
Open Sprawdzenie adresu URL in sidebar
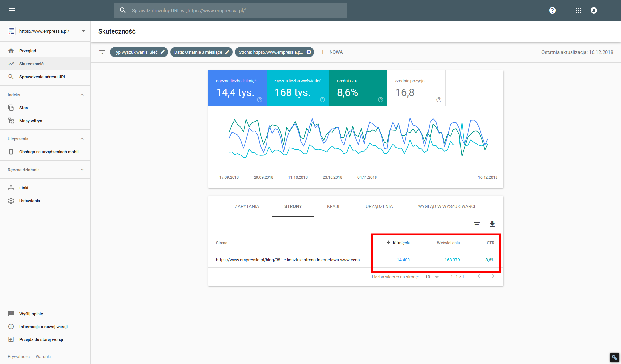point(45,77)
